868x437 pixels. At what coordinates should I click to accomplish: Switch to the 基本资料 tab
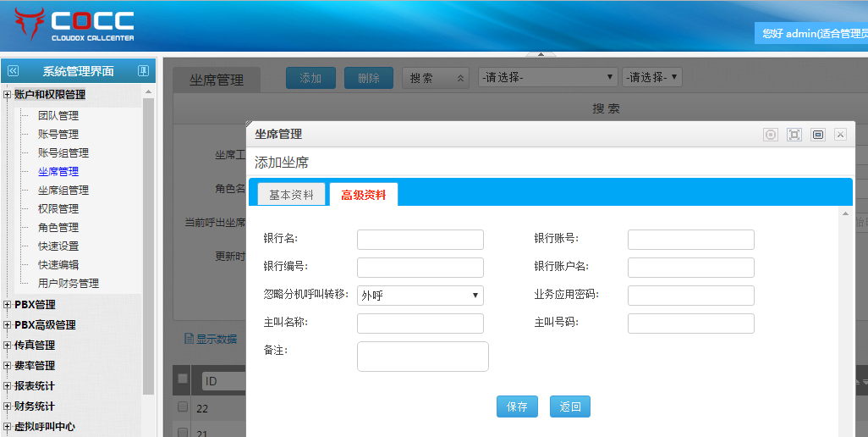[x=291, y=195]
